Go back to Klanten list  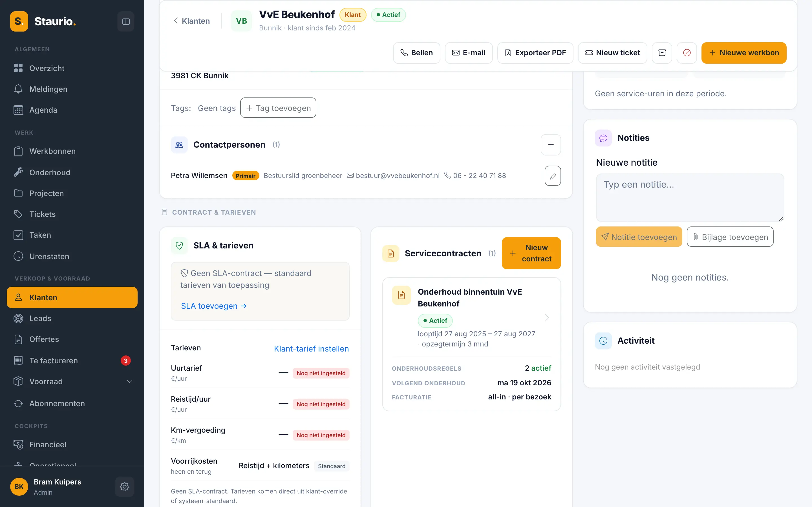(191, 21)
